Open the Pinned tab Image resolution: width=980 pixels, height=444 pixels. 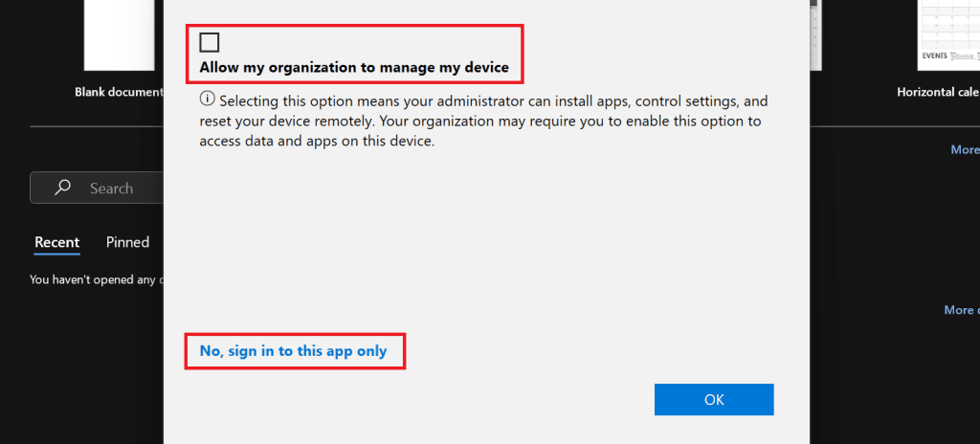(127, 242)
